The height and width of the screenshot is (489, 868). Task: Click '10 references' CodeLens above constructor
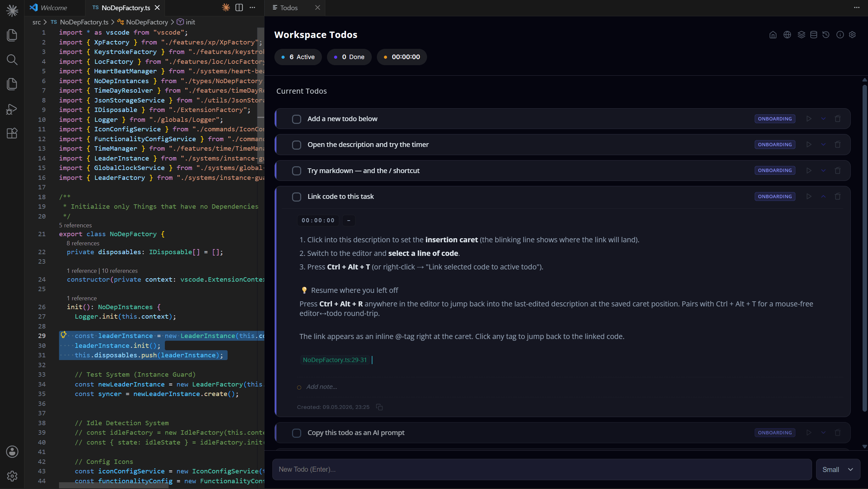(120, 271)
